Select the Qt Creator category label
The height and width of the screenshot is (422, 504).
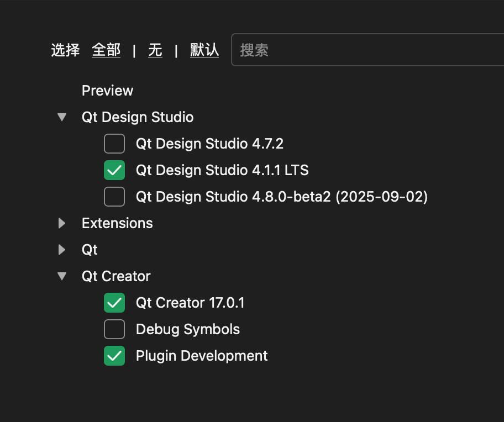pos(116,276)
